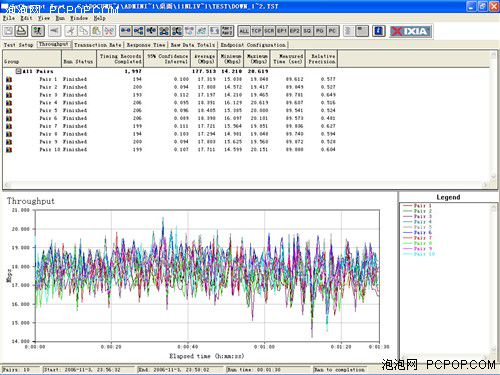Click the Pair 10 entry in the Legend
500x375 pixels.
(x=419, y=254)
